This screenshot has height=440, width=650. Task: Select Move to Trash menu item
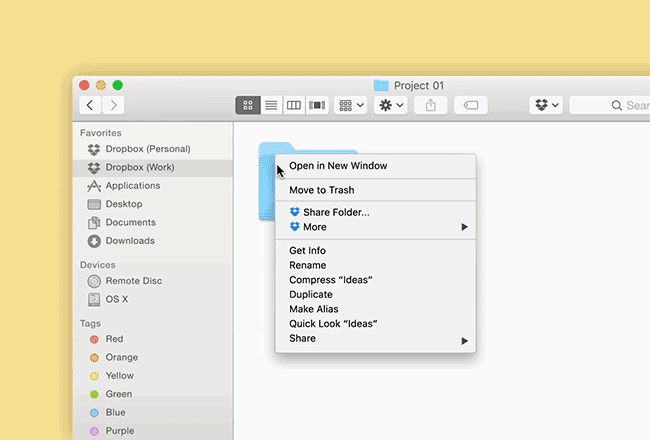coord(321,190)
